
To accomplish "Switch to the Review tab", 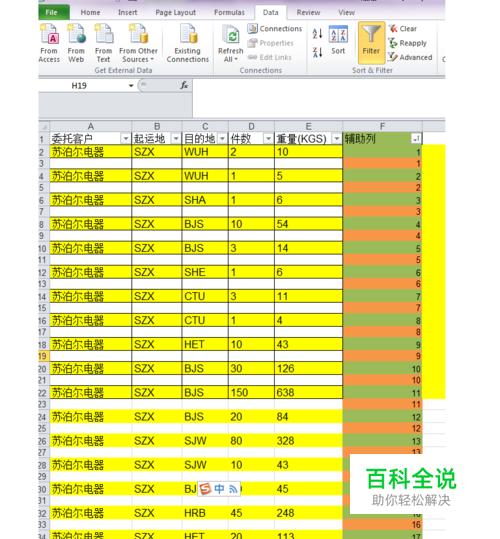I will tap(308, 12).
